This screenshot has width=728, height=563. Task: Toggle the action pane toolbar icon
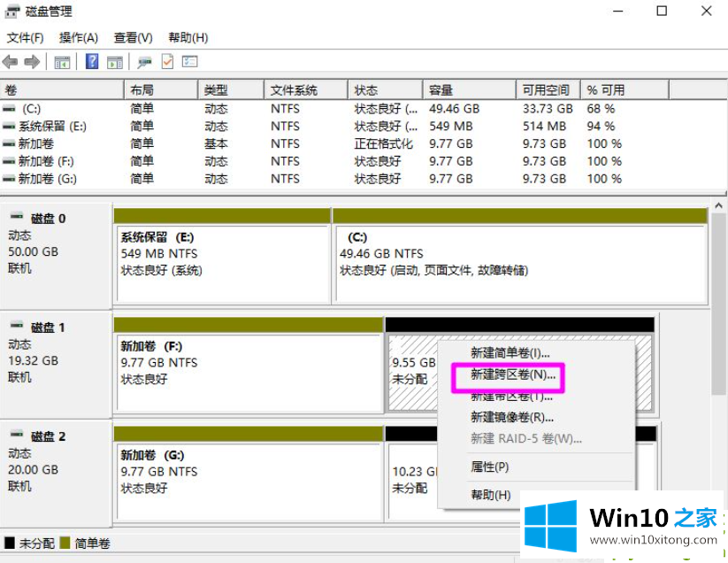click(115, 62)
